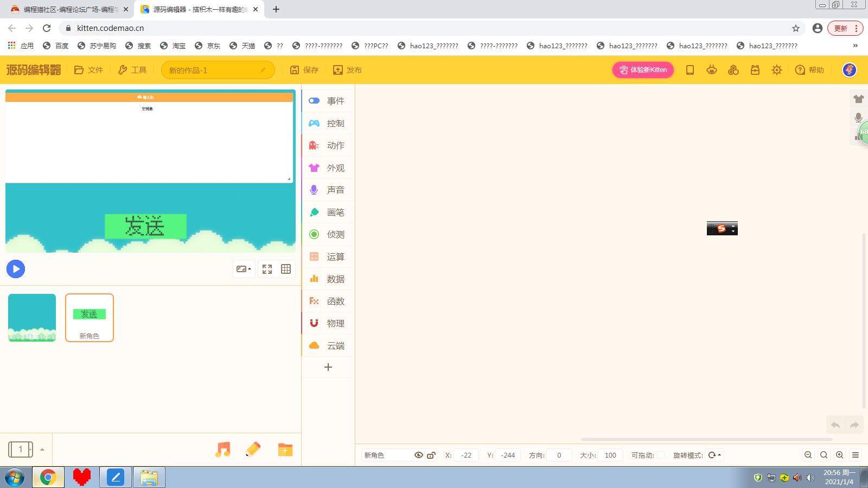Open the 文件 (File) menu
This screenshot has height=488, width=868.
pyautogui.click(x=88, y=70)
